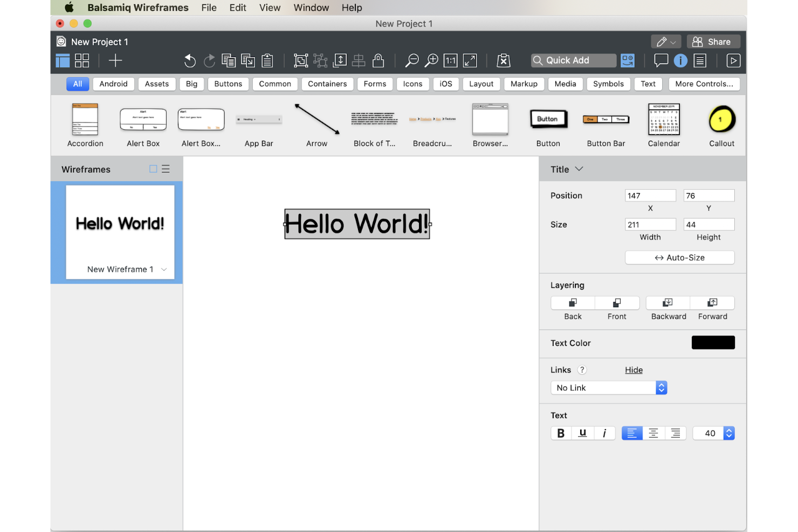Click the X position field
This screenshot has width=798, height=532.
(650, 196)
